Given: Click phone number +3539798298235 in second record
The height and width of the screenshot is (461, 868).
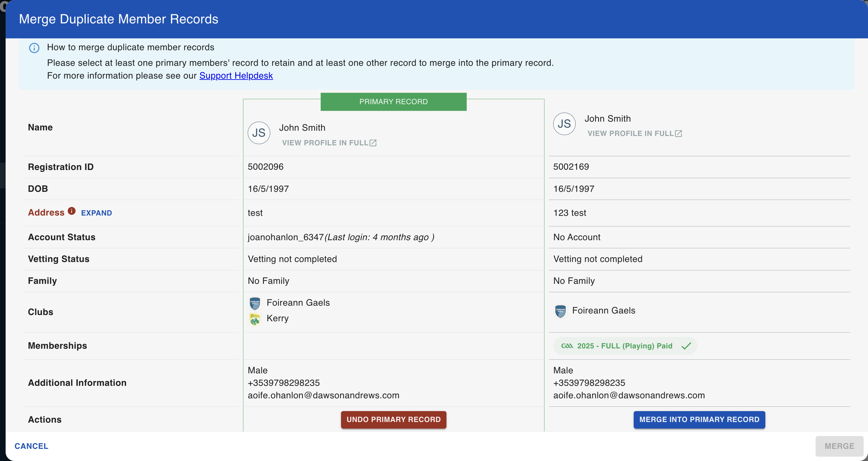Looking at the screenshot, I should (589, 383).
